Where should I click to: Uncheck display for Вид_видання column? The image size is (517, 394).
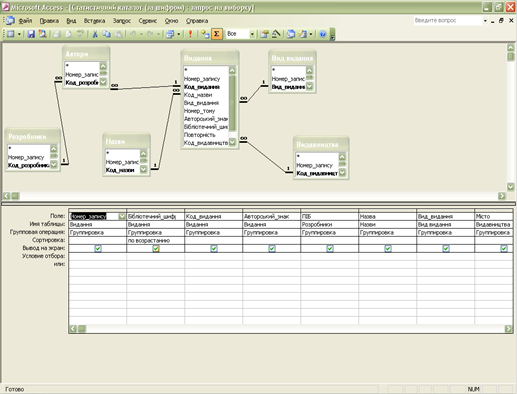pyautogui.click(x=446, y=248)
